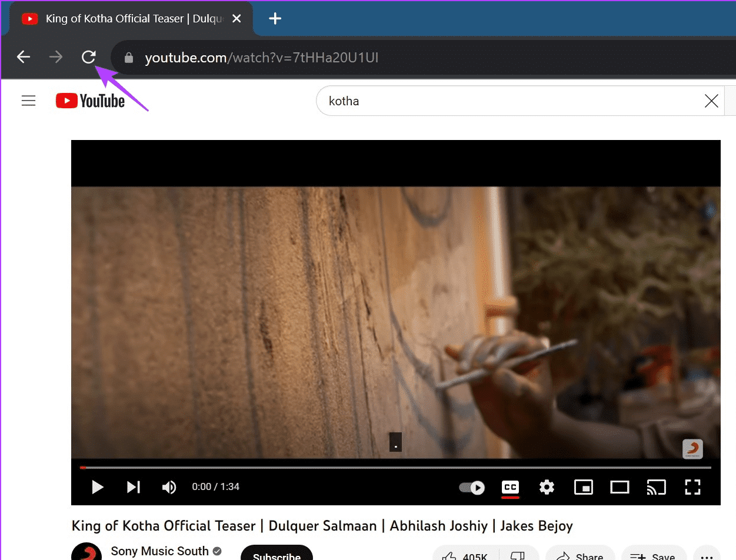736x560 pixels.
Task: Open video settings gear
Action: point(547,487)
